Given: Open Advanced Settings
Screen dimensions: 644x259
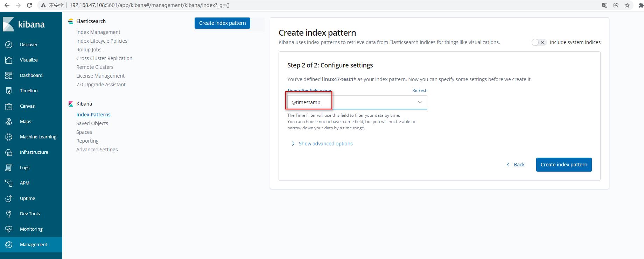Looking at the screenshot, I should (x=97, y=150).
